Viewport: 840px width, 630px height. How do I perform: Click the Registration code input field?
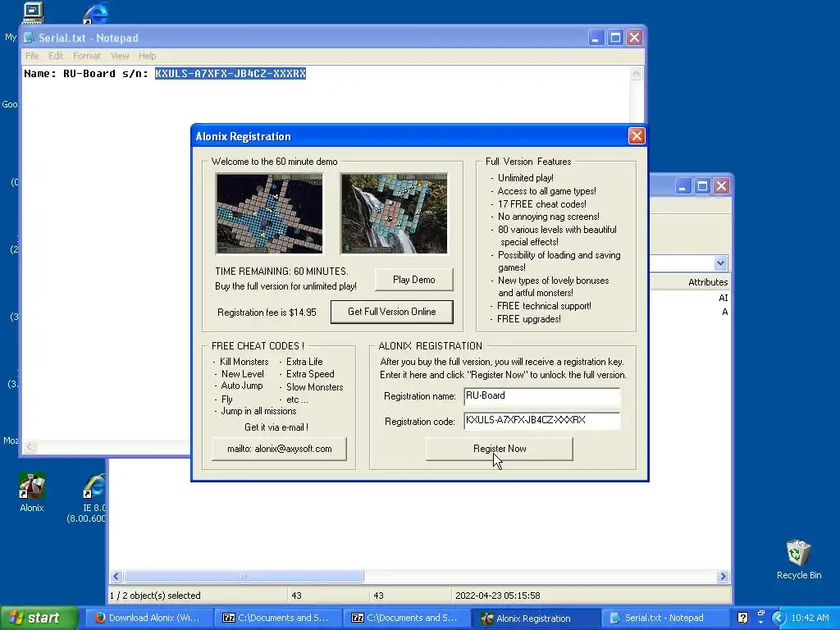(541, 421)
